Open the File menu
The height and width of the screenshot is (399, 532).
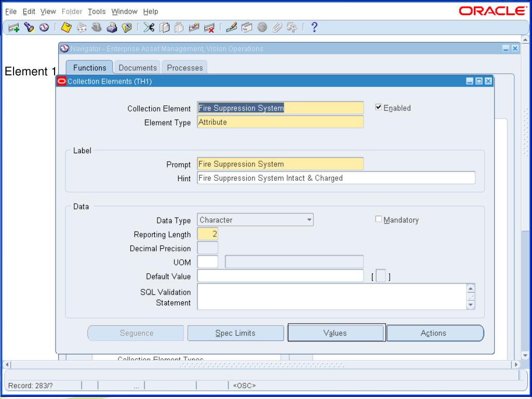tap(11, 11)
